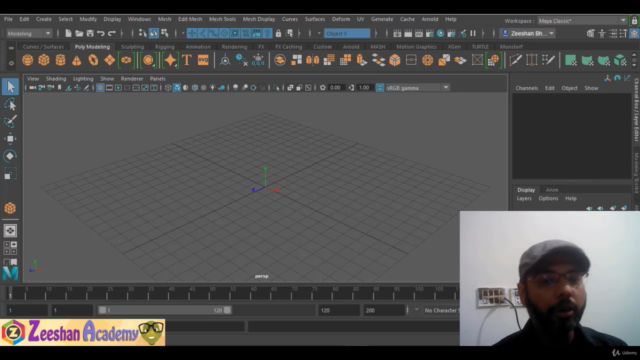Select the Lasso select tool
This screenshot has width=640, height=360.
pyautogui.click(x=10, y=105)
